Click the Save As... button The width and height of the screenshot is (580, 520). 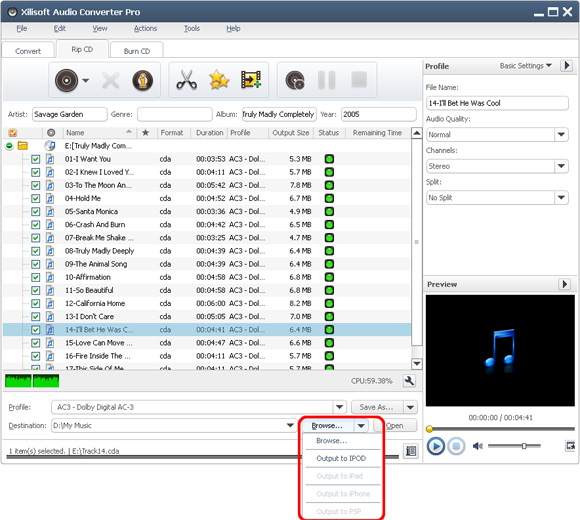point(377,407)
